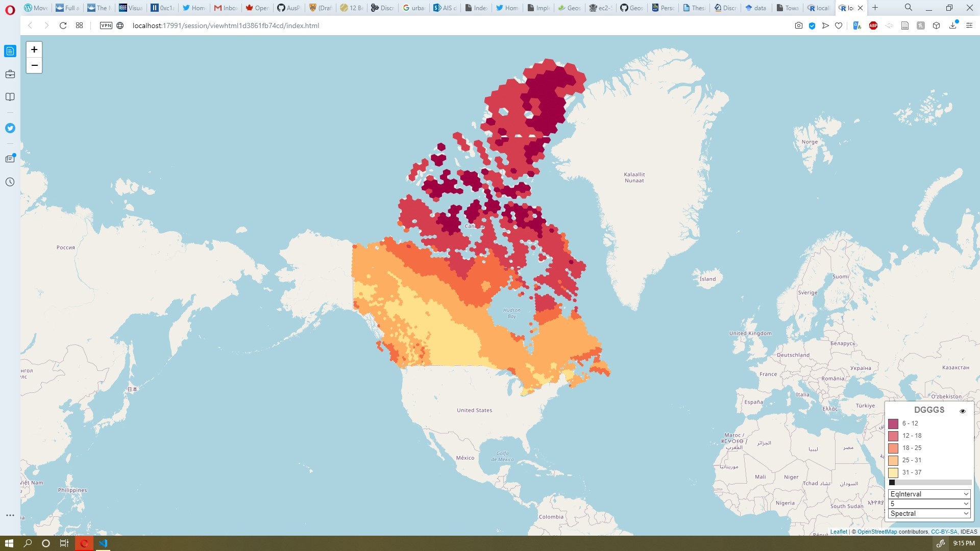Take a snapshot with camera icon
The image size is (980, 551).
coord(799,26)
